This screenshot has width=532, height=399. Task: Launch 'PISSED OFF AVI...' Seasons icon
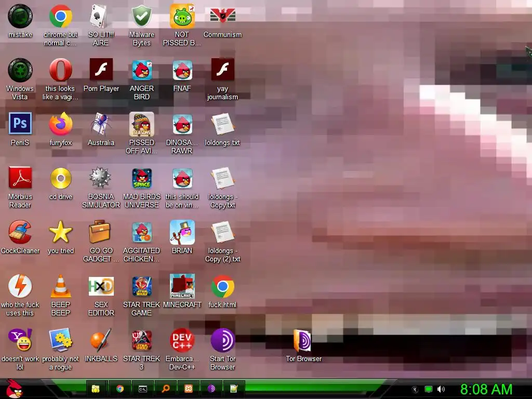coord(141,124)
